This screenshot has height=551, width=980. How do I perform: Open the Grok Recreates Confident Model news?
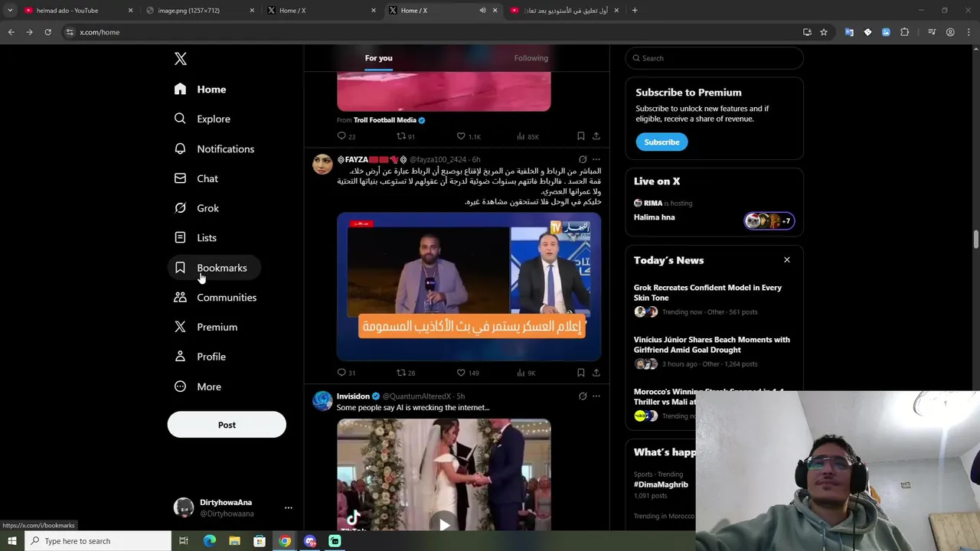click(707, 293)
